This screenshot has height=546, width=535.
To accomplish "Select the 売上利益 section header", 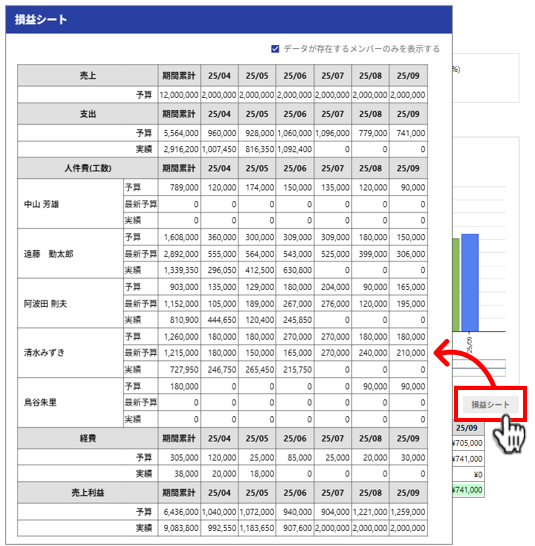I will coord(87,492).
